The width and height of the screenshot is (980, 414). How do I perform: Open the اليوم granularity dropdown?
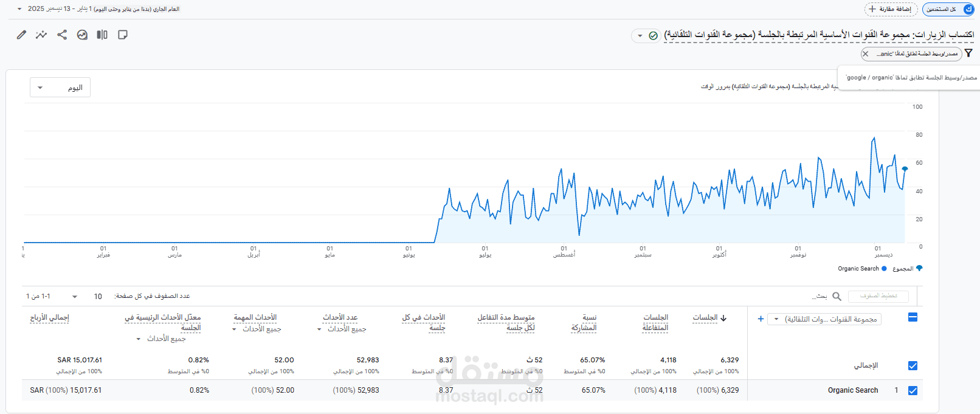click(60, 88)
